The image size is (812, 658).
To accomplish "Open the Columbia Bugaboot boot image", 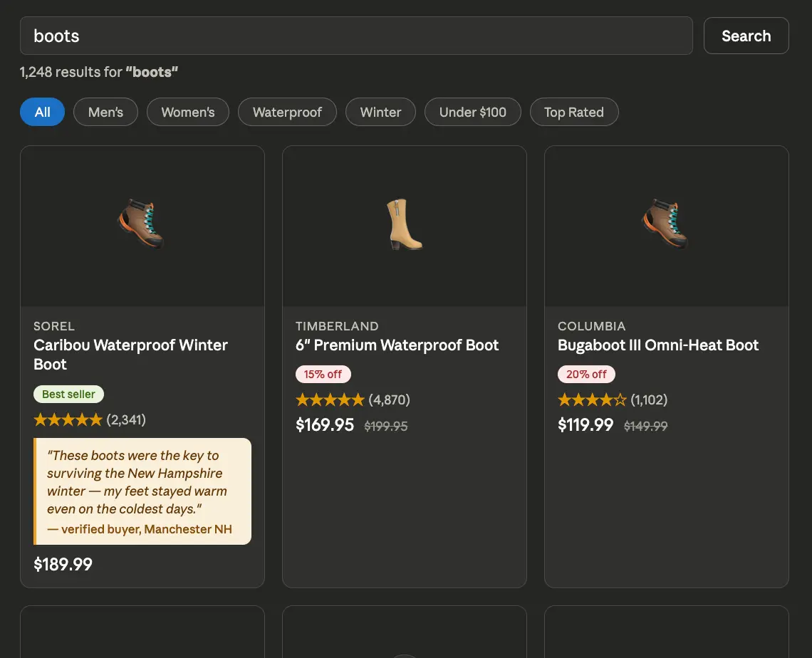I will 665,224.
